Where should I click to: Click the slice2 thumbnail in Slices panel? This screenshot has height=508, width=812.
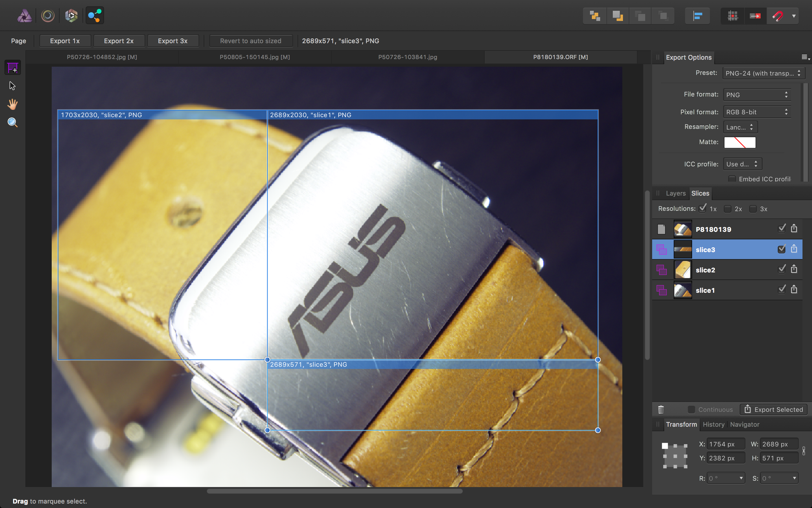683,270
